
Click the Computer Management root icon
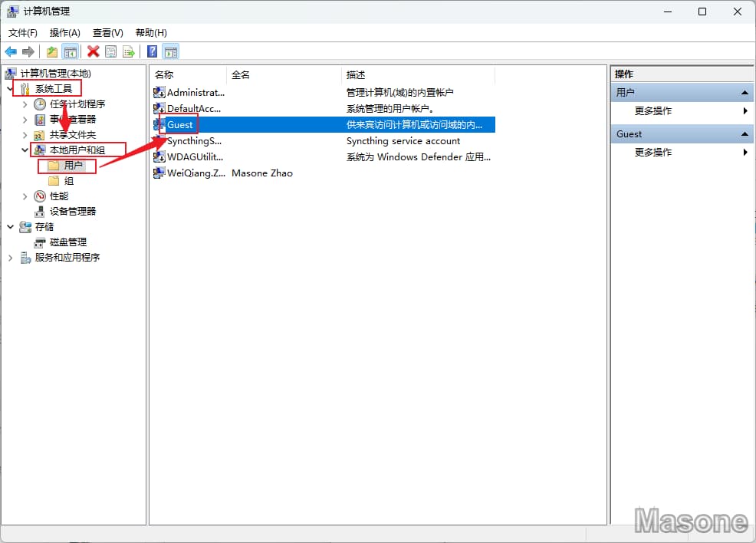[x=11, y=74]
